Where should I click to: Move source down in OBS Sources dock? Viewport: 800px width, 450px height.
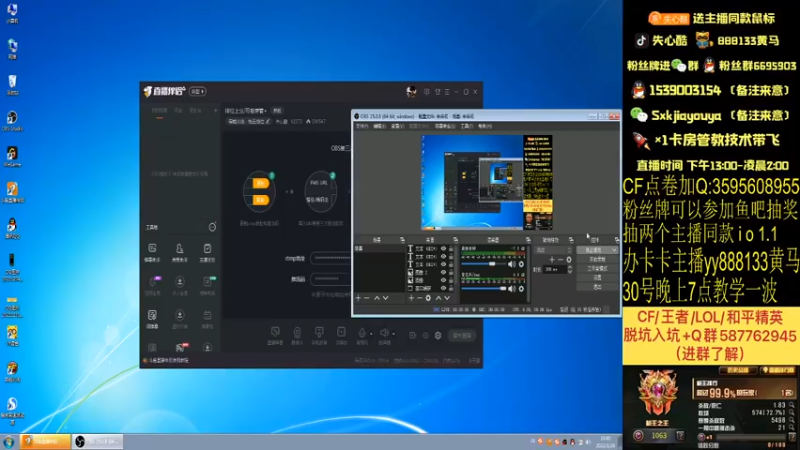coord(447,298)
